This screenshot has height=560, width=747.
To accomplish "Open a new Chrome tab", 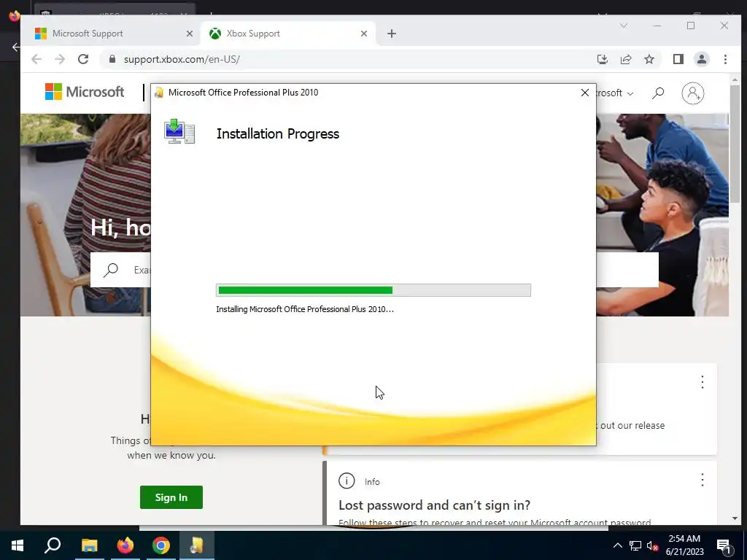I will click(392, 34).
